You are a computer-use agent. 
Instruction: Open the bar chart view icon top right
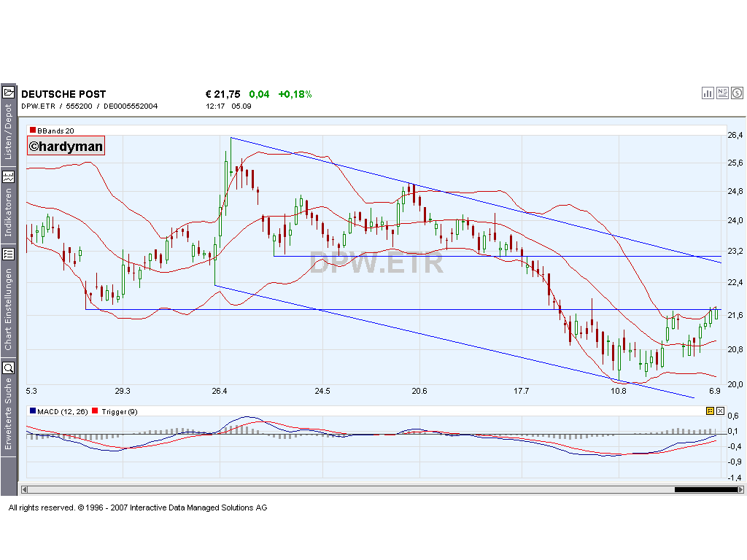[708, 93]
